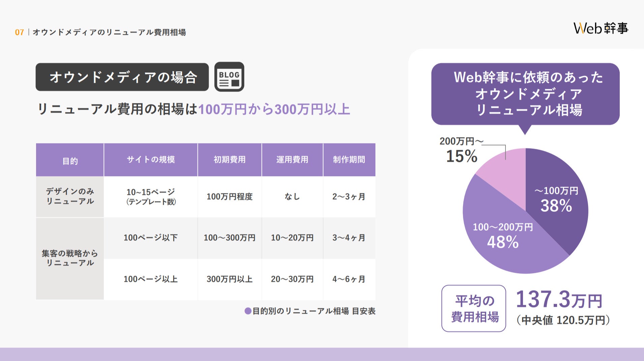Viewport: 644px width, 361px height.
Task: Click the Web幹事 logo
Action: pyautogui.click(x=601, y=28)
